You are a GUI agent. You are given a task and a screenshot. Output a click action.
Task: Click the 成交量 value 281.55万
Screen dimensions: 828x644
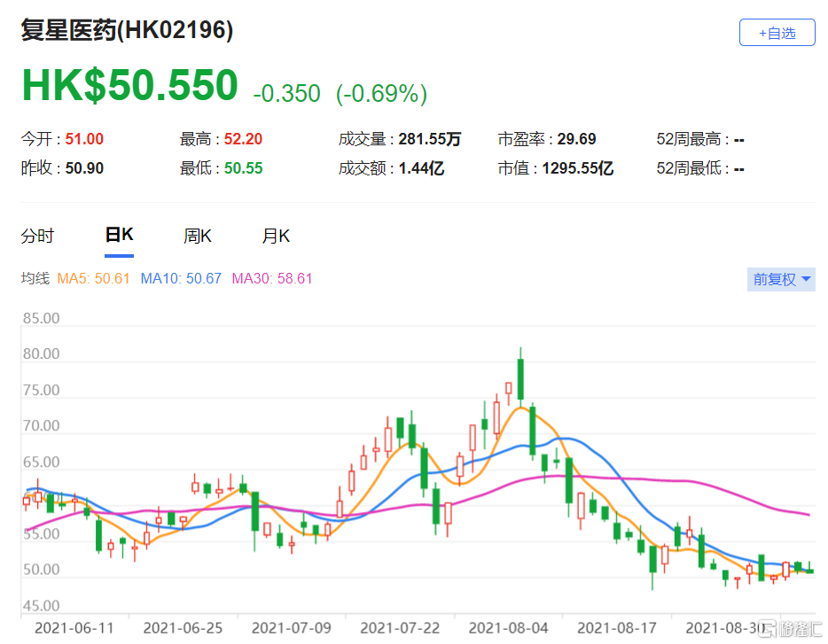[429, 139]
